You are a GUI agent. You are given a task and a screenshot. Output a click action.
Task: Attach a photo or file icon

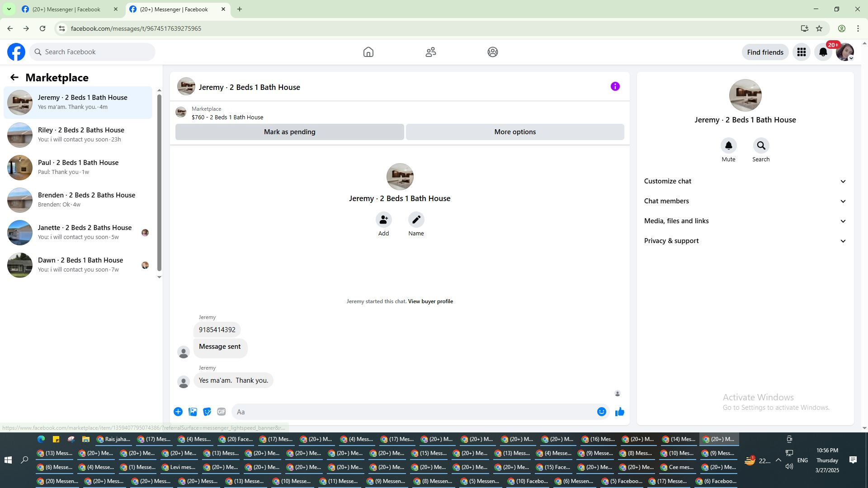click(x=193, y=412)
